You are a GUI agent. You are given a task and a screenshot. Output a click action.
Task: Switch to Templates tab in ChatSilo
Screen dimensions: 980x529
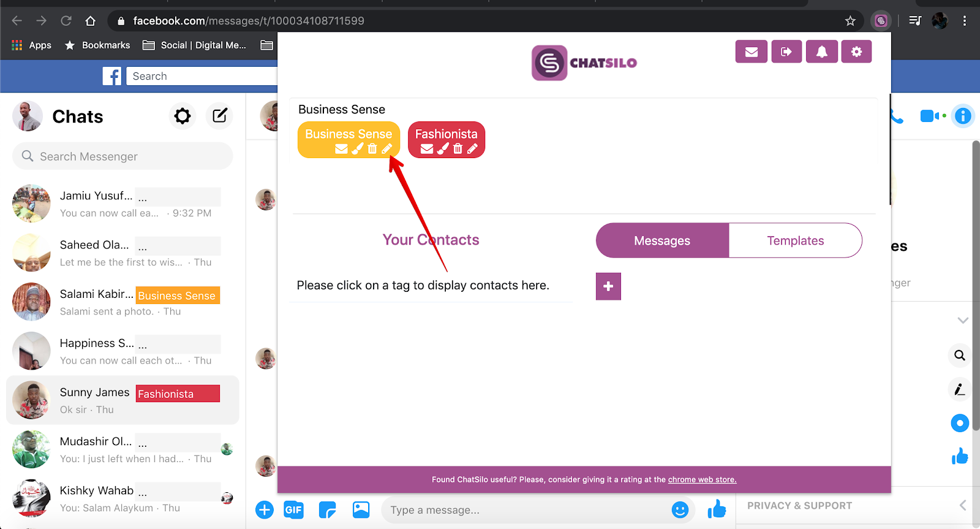(796, 241)
